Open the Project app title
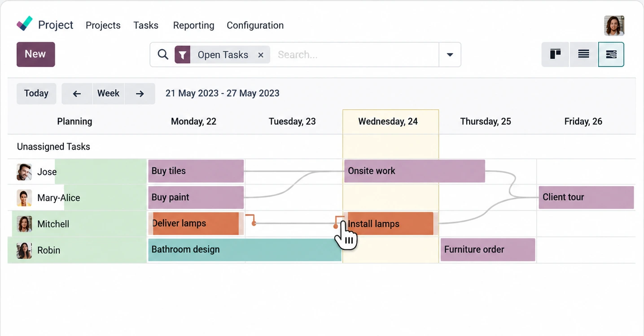This screenshot has width=644, height=336. (x=56, y=25)
